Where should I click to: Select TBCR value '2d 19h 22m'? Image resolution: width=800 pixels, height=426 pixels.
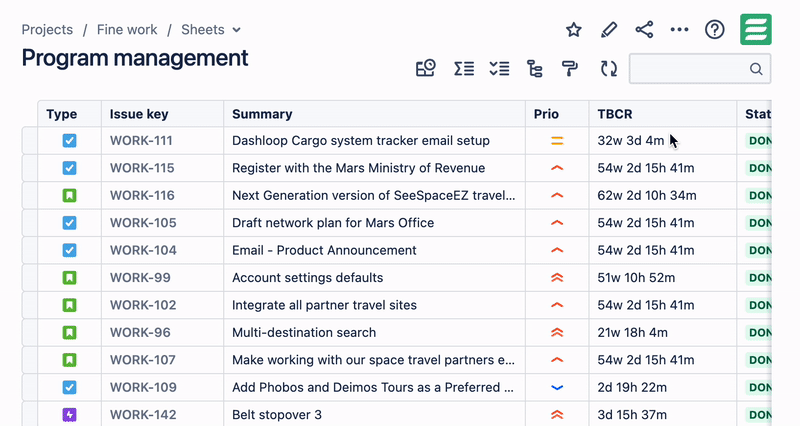(632, 388)
